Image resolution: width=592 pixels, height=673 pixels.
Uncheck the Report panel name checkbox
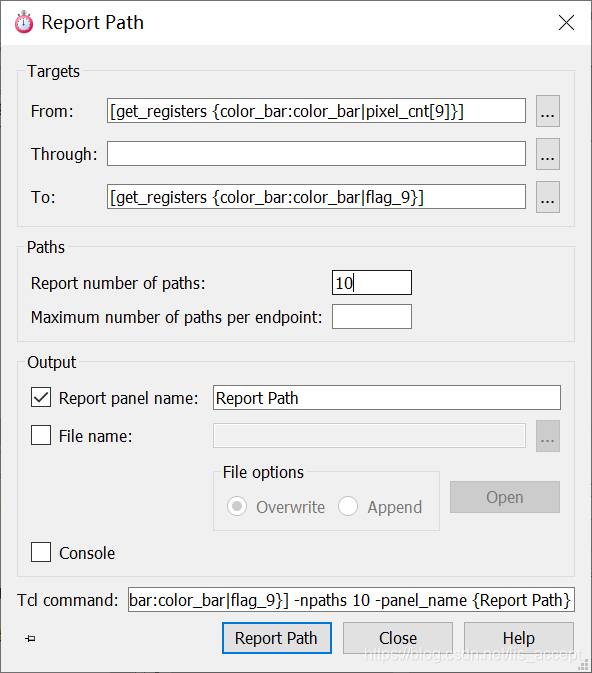41,397
